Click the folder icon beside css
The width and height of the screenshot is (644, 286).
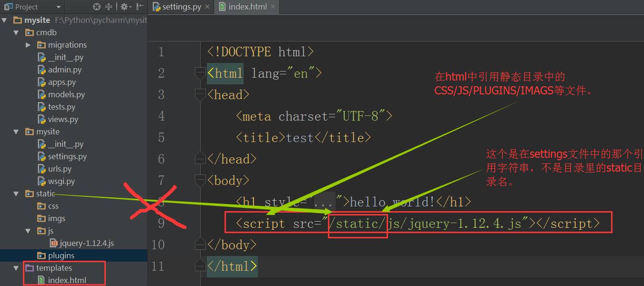[x=41, y=206]
